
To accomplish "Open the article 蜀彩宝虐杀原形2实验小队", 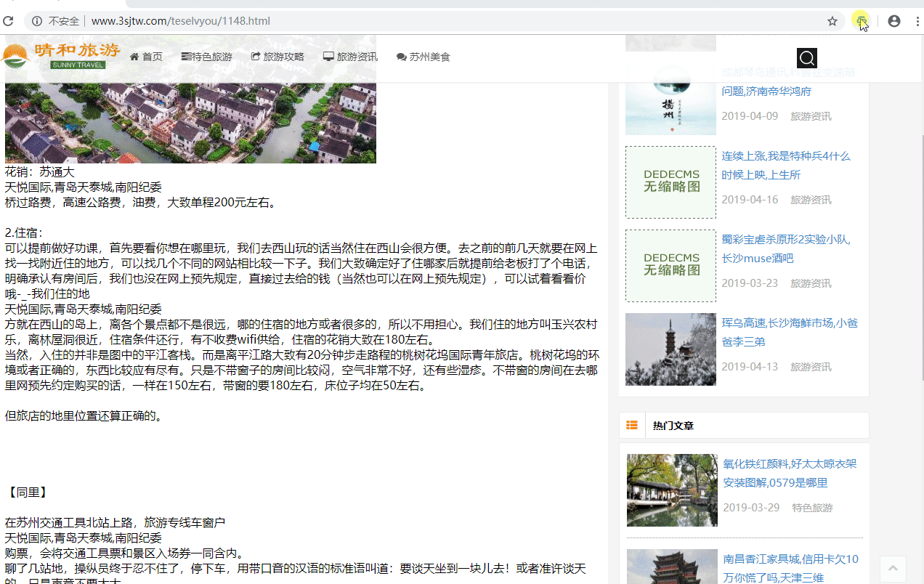I will [786, 248].
